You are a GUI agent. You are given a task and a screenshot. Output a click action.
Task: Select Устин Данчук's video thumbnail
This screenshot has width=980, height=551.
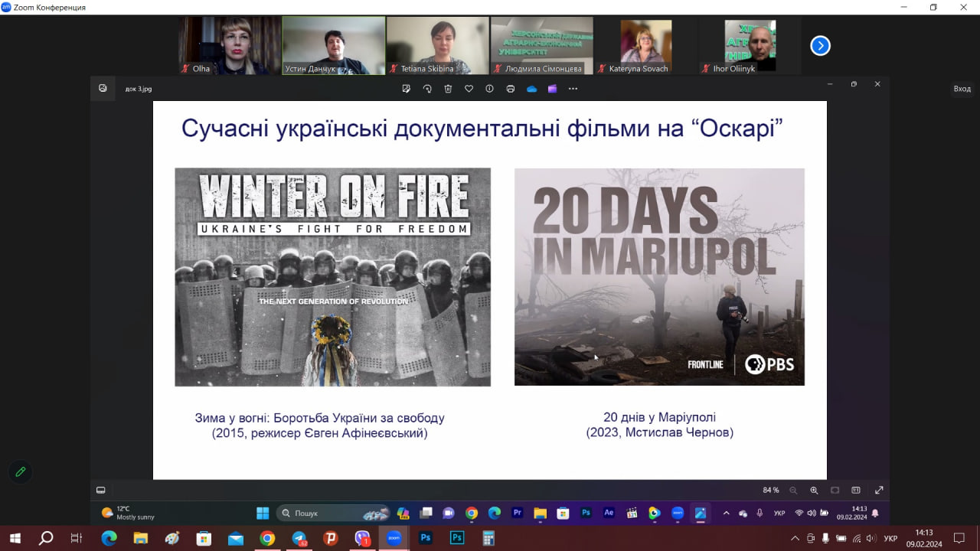pyautogui.click(x=334, y=45)
